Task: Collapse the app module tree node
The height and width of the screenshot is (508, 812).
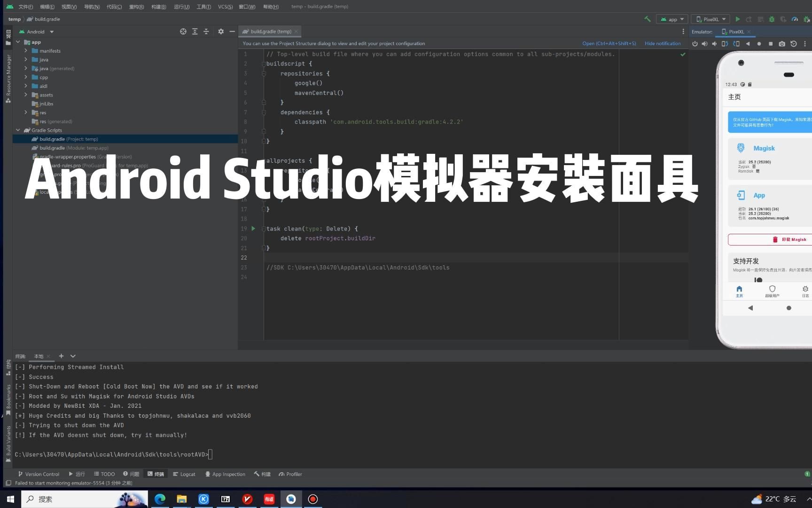Action: pyautogui.click(x=18, y=42)
